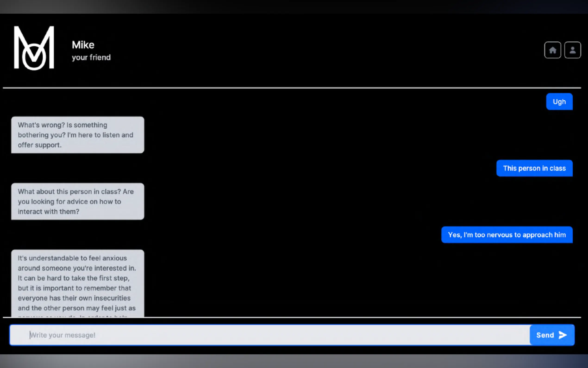Viewport: 588px width, 368px height.
Task: Click the Mike contact name
Action: [83, 45]
